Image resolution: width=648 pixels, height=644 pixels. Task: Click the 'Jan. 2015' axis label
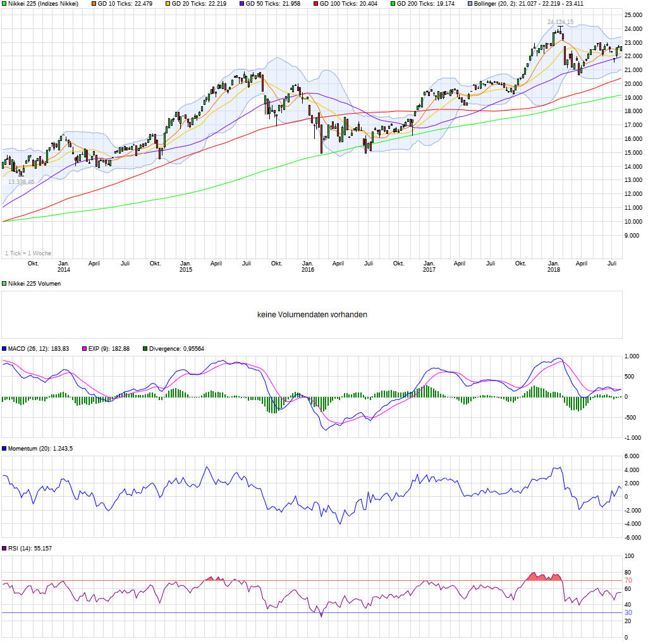point(186,267)
